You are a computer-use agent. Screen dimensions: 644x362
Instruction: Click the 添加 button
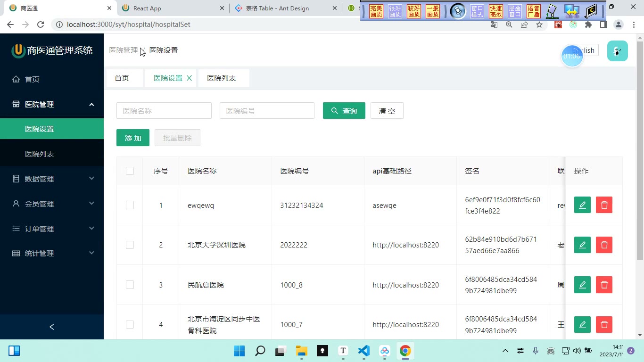point(133,138)
